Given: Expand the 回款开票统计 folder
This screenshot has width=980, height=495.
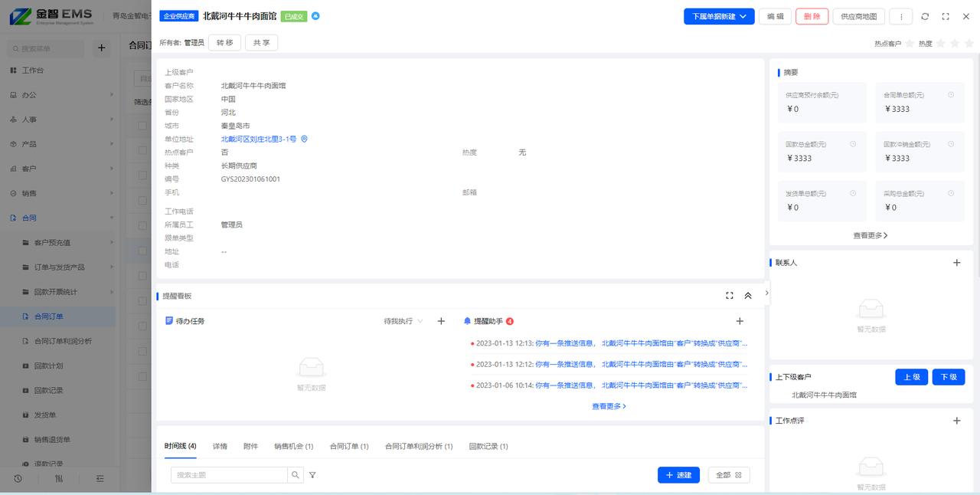Looking at the screenshot, I should (60, 291).
